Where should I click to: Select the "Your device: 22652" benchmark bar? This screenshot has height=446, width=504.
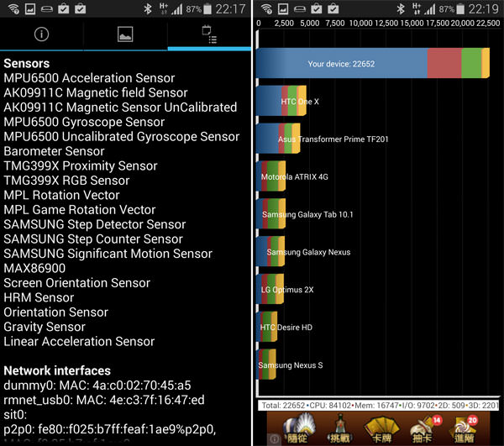point(371,64)
